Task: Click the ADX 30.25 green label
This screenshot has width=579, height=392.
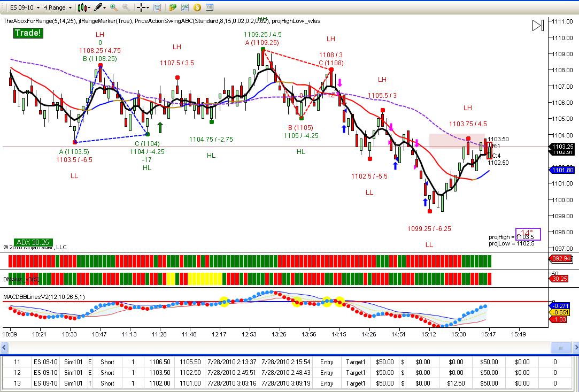Action: pyautogui.click(x=33, y=242)
